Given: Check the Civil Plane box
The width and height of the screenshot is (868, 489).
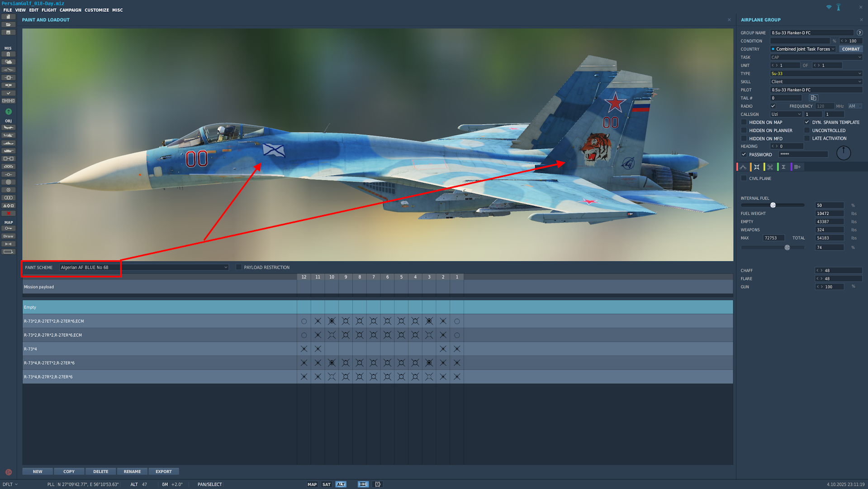Looking at the screenshot, I should [744, 178].
